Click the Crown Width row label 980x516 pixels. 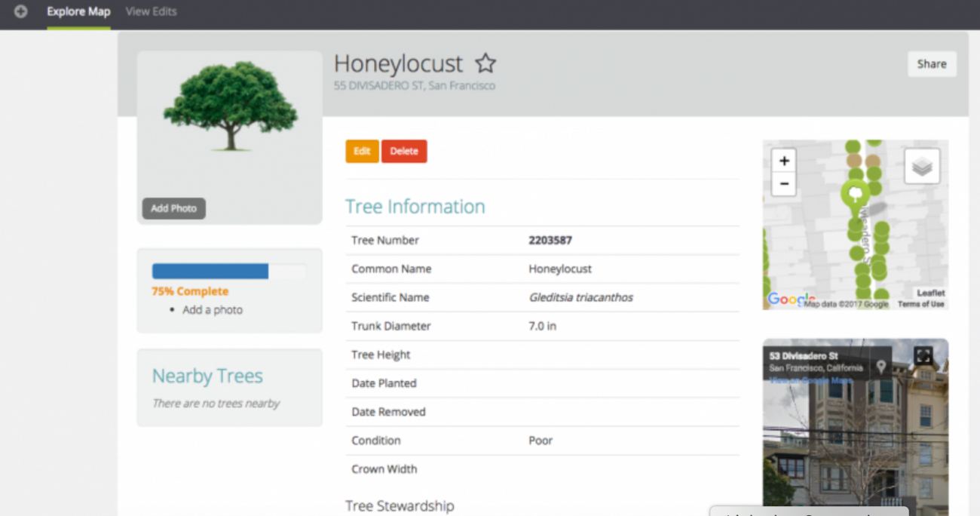[x=384, y=469]
